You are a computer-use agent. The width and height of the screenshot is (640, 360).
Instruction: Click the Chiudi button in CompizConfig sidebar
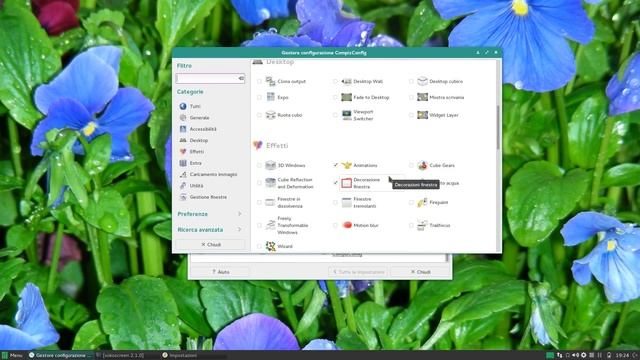[211, 244]
